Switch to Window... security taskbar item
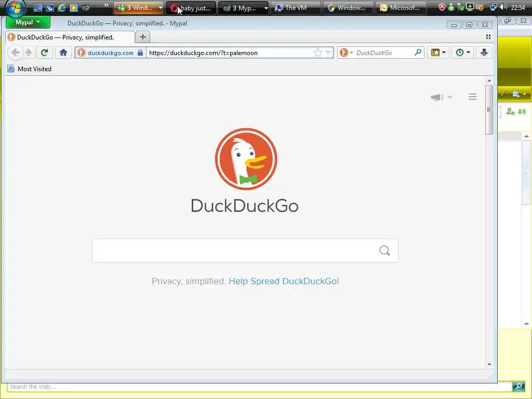532x399 pixels. [349, 8]
